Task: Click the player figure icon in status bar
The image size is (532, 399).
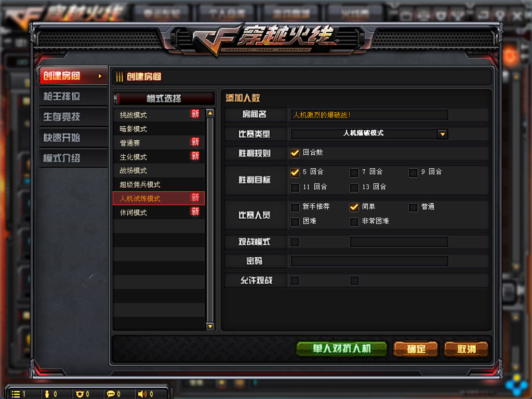Action: point(47,394)
